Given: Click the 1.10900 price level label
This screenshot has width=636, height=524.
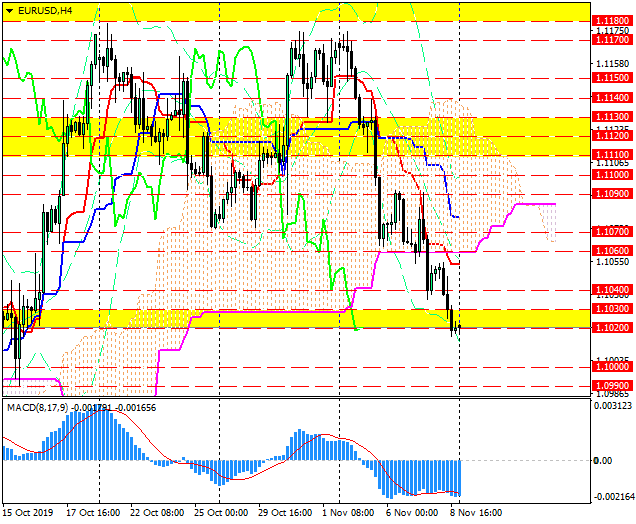Looking at the screenshot, I should pyautogui.click(x=610, y=193).
